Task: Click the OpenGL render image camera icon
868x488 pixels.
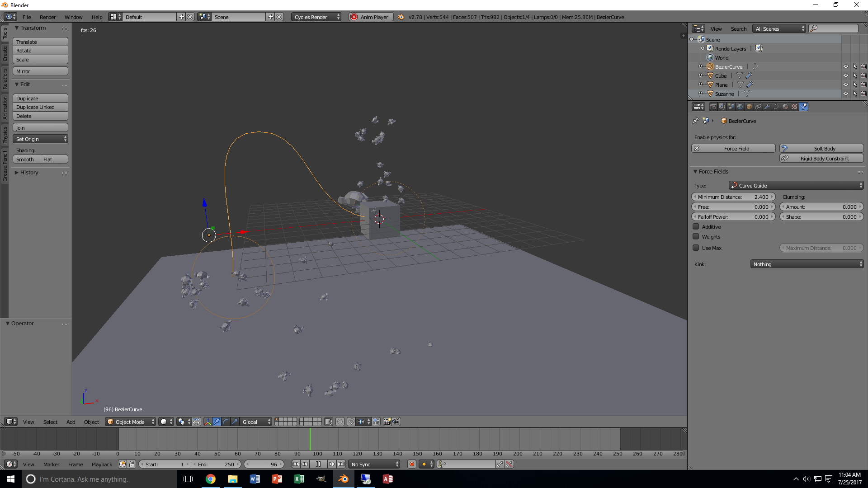Action: point(387,422)
